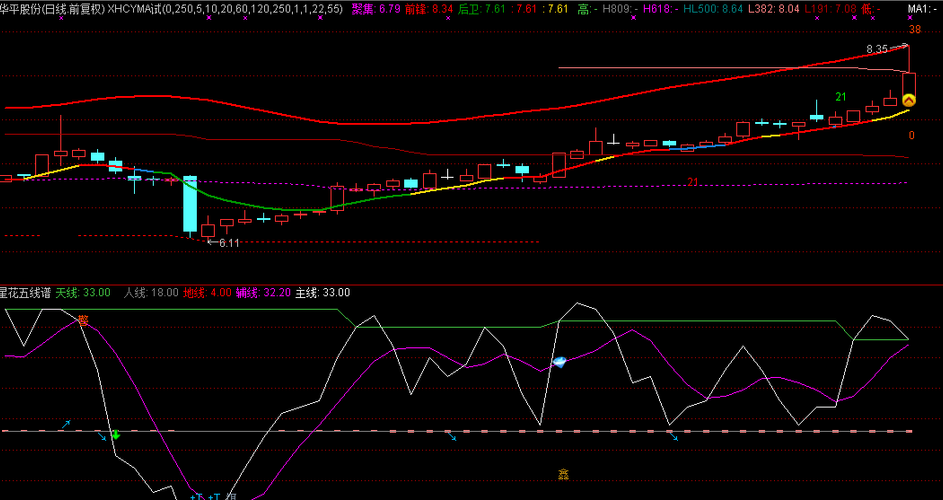Click the green 高: - label
Screen dimensions: 943x500
(x=588, y=8)
